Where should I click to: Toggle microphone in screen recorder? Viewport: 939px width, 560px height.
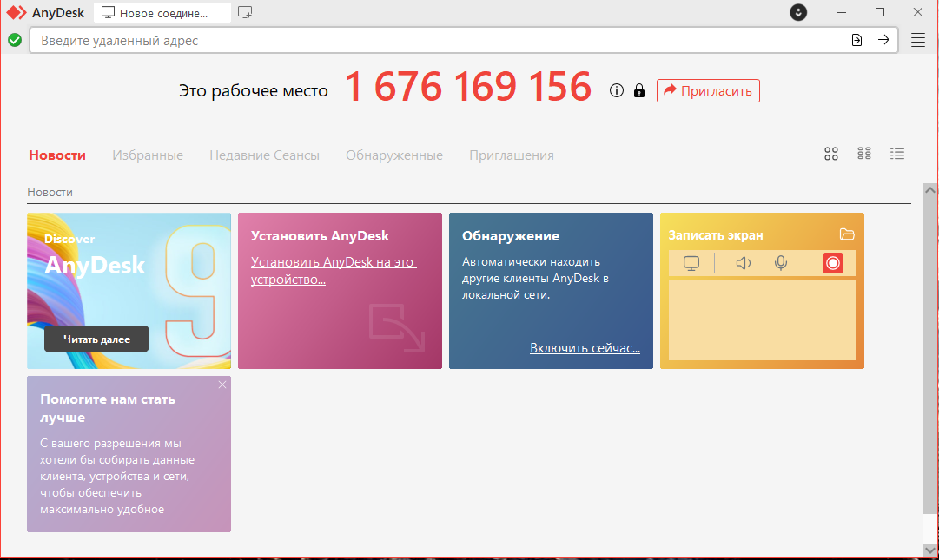coord(781,263)
